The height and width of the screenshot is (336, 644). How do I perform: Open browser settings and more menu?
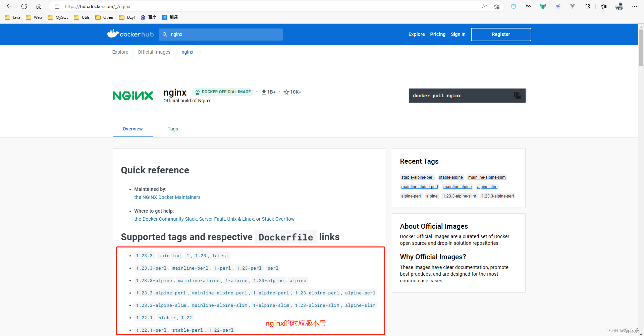tap(634, 6)
